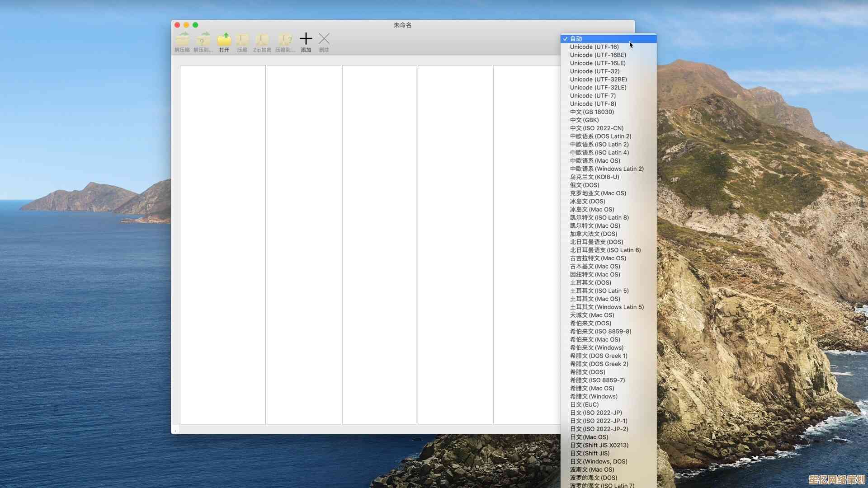Click the 打开 (Open) folder icon

click(224, 41)
